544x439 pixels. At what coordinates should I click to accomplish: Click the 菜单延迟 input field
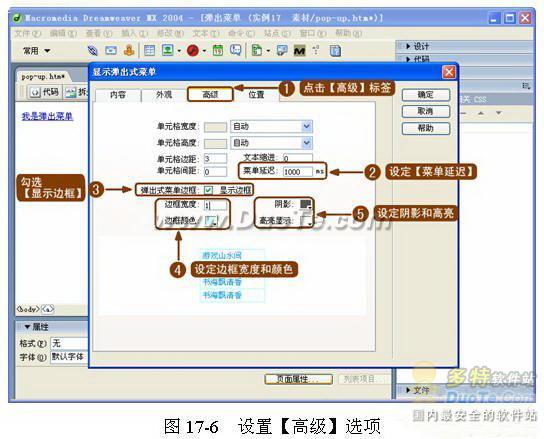[x=298, y=171]
